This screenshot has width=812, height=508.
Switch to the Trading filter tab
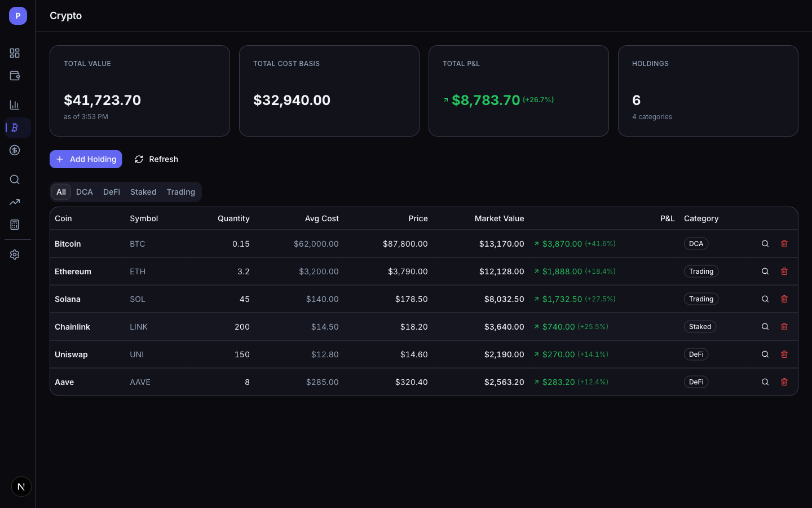point(180,192)
